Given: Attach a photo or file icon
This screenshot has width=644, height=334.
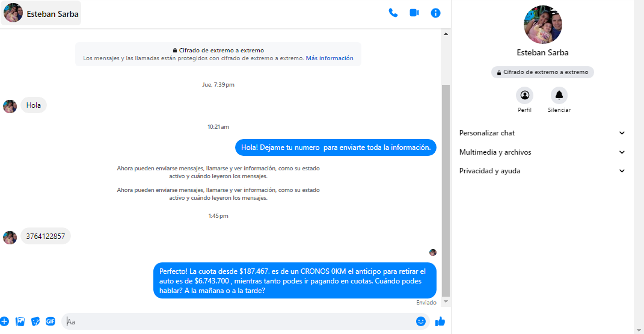Looking at the screenshot, I should 20,321.
